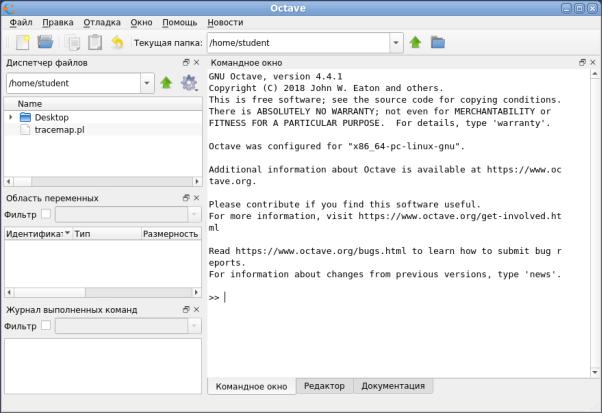Browse directories with toolbar folder icon
This screenshot has height=413, width=602.
pyautogui.click(x=438, y=42)
